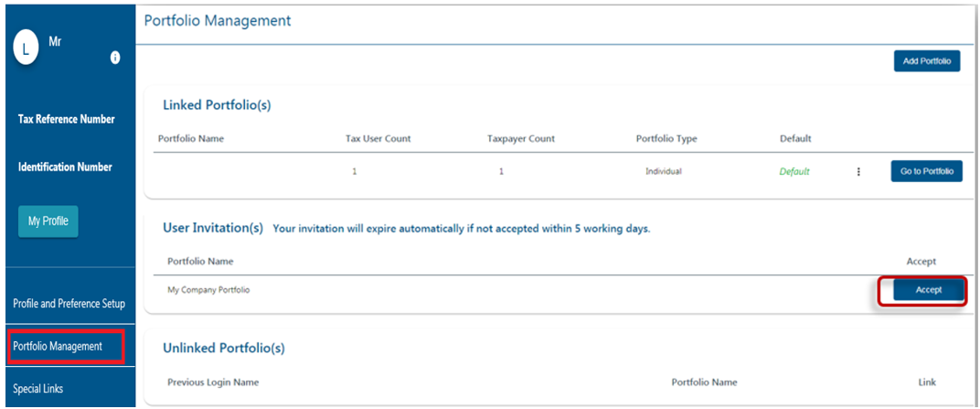980x409 pixels.
Task: Click the user avatar circle with letter L
Action: pos(27,49)
